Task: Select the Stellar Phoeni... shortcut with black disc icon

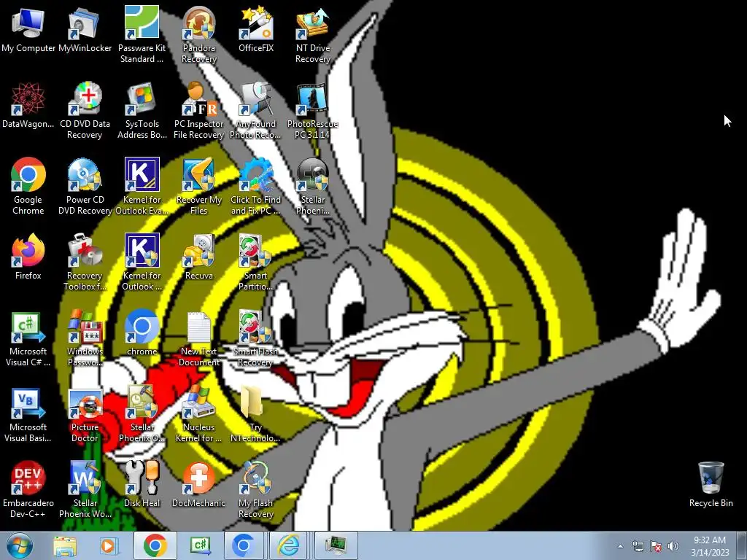Action: pos(312,186)
